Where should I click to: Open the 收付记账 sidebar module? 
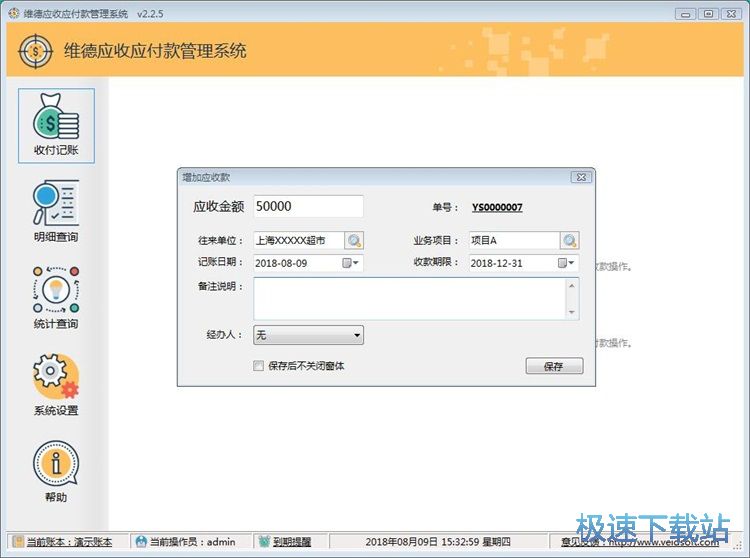(x=56, y=126)
